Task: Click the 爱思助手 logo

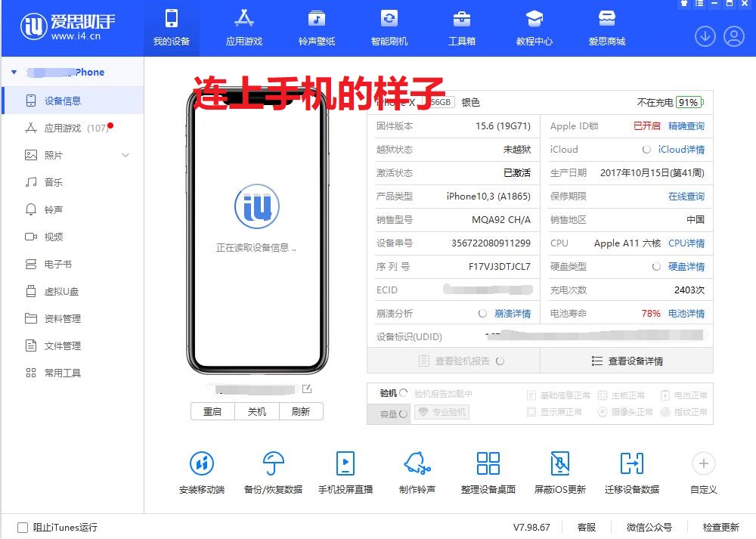Action: click(67, 27)
